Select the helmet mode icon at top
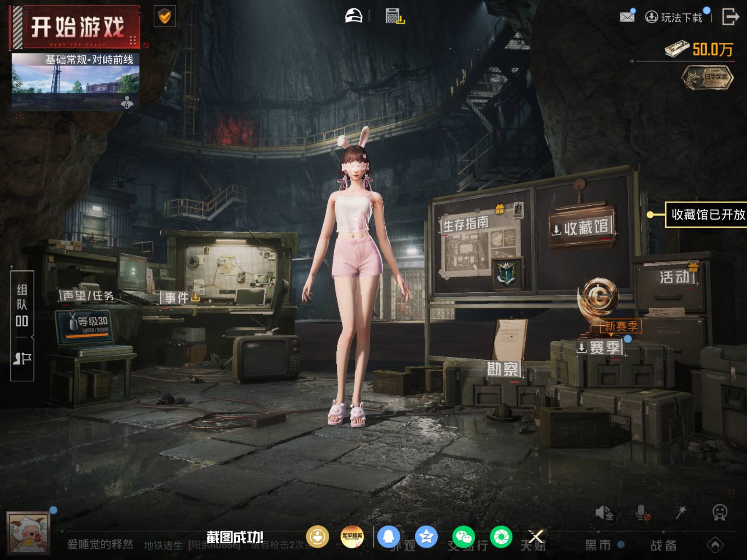The image size is (747, 560). click(354, 16)
